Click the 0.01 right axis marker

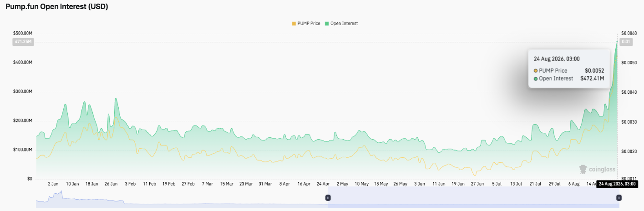(x=626, y=42)
